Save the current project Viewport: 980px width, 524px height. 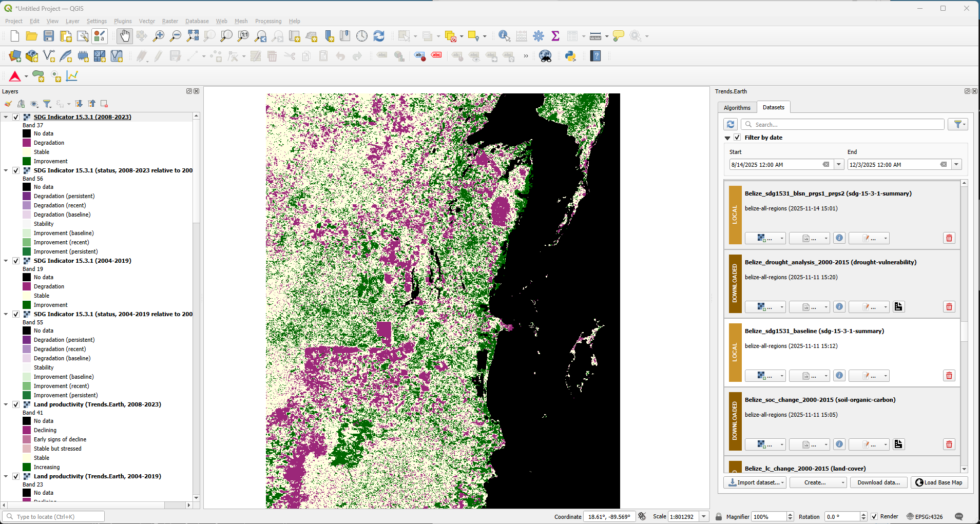(x=49, y=36)
